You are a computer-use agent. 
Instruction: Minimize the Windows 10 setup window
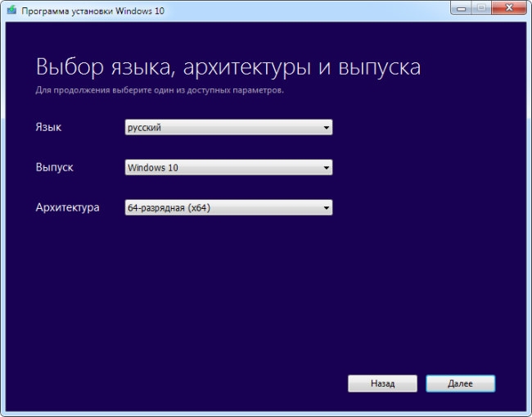(x=461, y=8)
